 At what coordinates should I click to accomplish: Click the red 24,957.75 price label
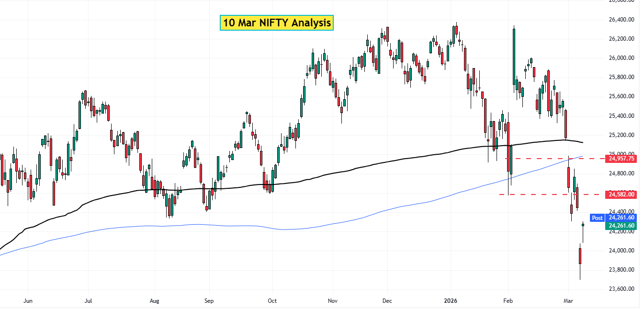pyautogui.click(x=621, y=159)
